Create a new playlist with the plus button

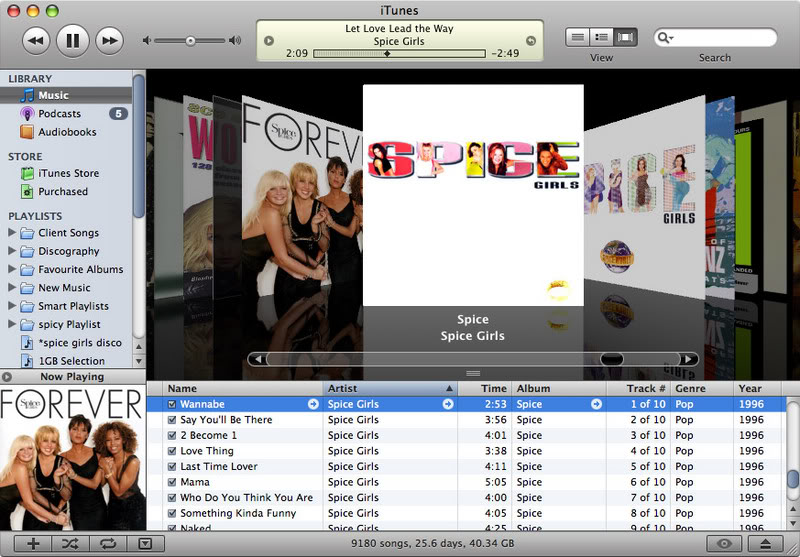33,544
